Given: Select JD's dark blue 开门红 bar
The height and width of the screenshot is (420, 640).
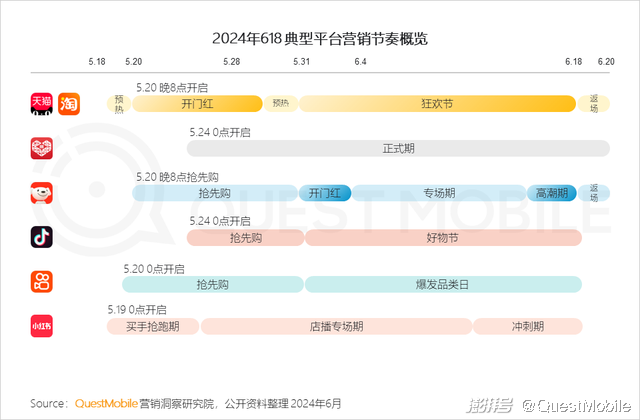Looking at the screenshot, I should tap(325, 193).
